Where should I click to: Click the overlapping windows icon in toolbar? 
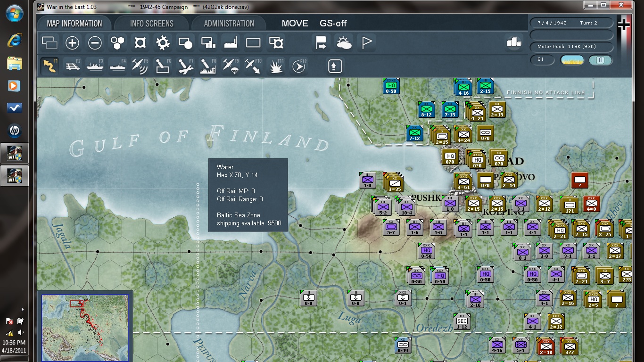click(50, 43)
